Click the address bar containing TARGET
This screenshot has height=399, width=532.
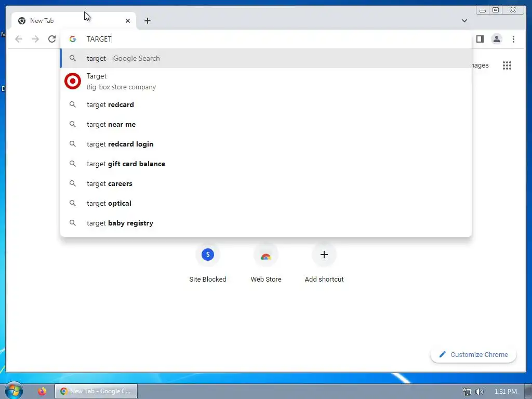coord(266,39)
